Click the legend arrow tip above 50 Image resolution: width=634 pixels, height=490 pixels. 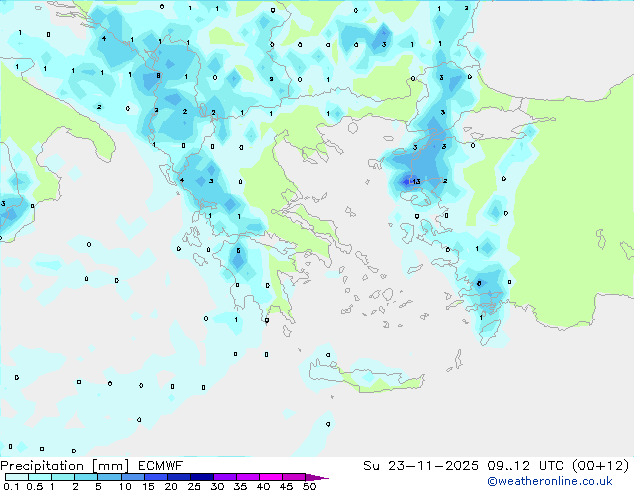[x=317, y=477]
